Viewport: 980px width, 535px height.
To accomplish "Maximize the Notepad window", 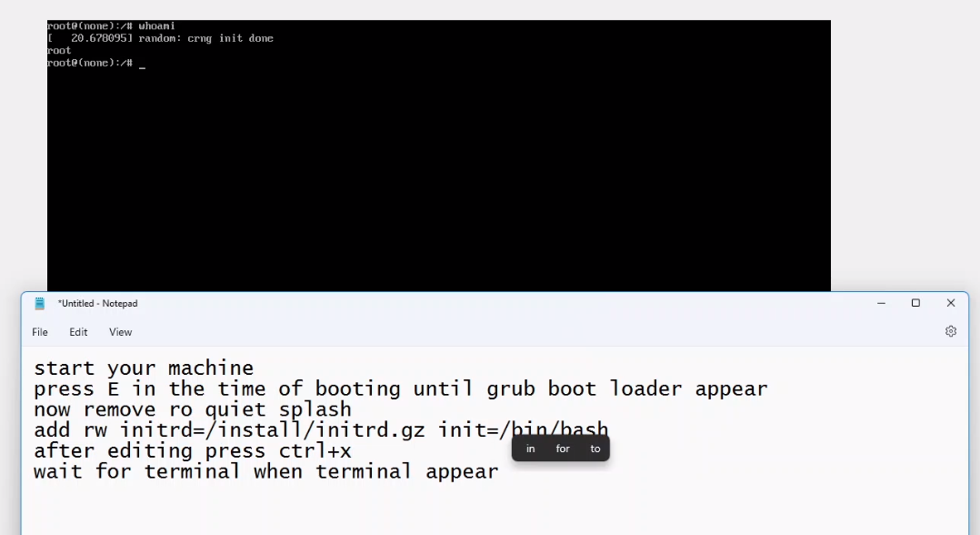I will [915, 303].
